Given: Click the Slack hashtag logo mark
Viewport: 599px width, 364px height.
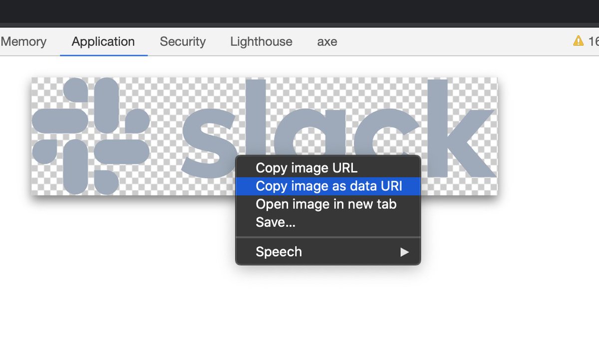Looking at the screenshot, I should [x=91, y=136].
